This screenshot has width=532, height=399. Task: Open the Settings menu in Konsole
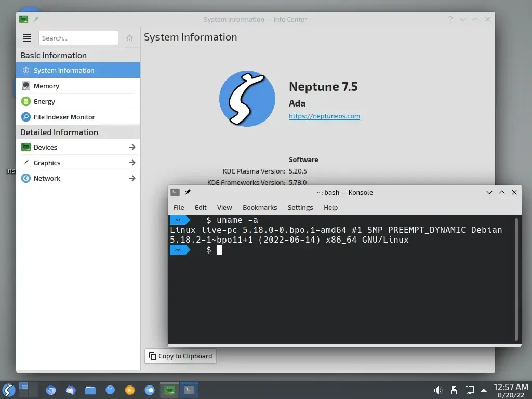coord(300,207)
